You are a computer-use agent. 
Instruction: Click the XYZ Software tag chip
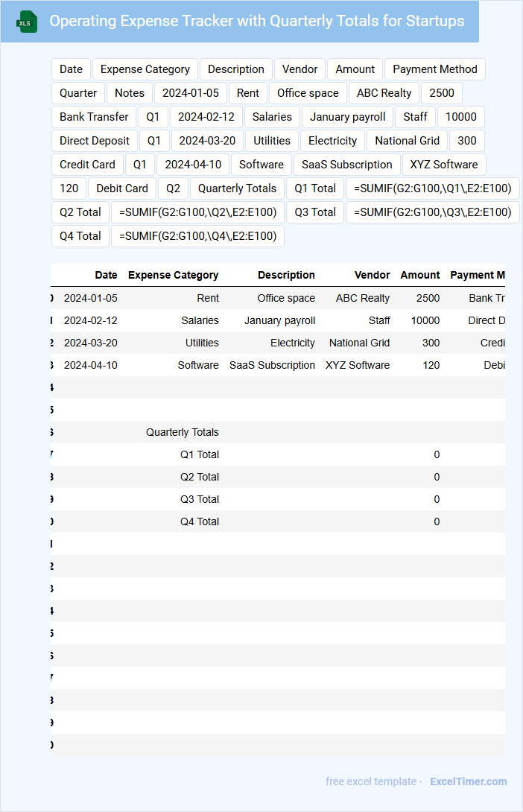(444, 165)
